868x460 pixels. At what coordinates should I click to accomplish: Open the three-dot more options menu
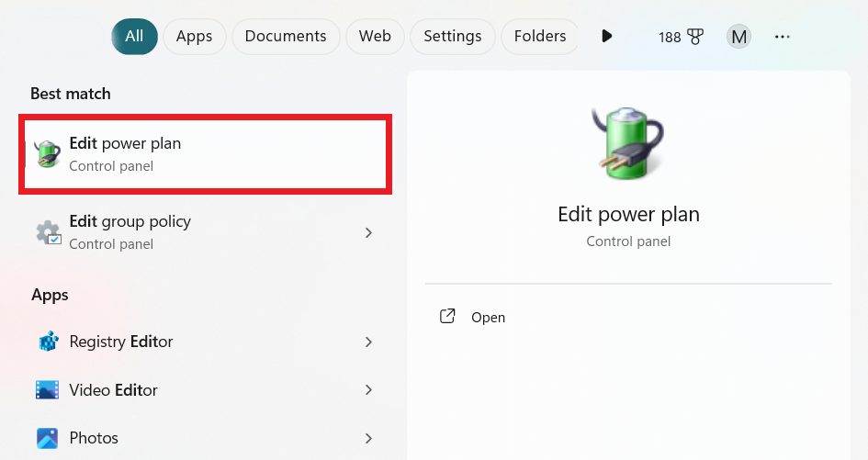(x=783, y=37)
